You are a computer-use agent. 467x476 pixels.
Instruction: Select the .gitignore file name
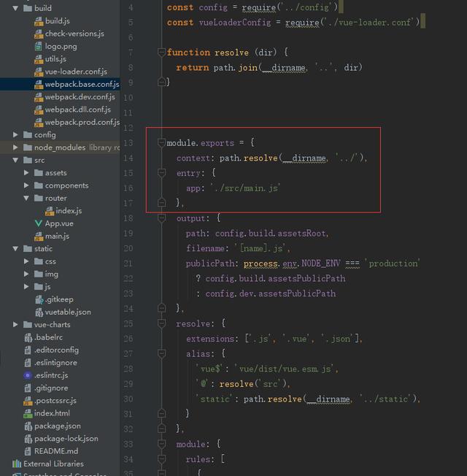51,388
